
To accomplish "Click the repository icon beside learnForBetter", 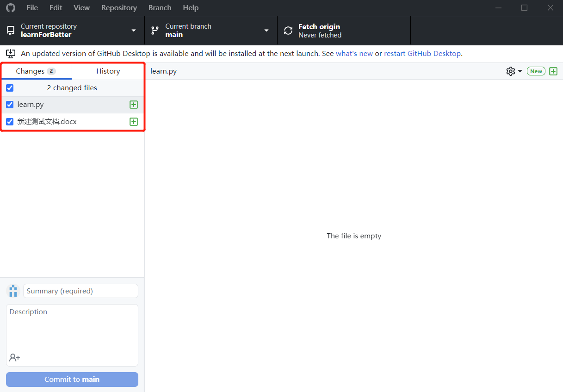I will pyautogui.click(x=11, y=31).
